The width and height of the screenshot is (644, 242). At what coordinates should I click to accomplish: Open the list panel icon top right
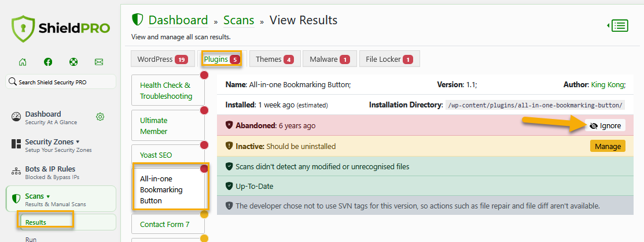618,26
